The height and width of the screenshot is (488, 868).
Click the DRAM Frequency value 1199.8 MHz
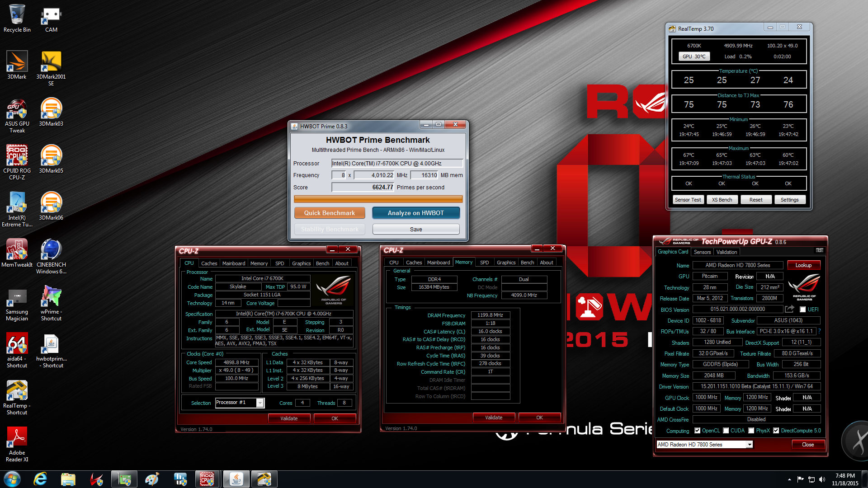pos(491,315)
